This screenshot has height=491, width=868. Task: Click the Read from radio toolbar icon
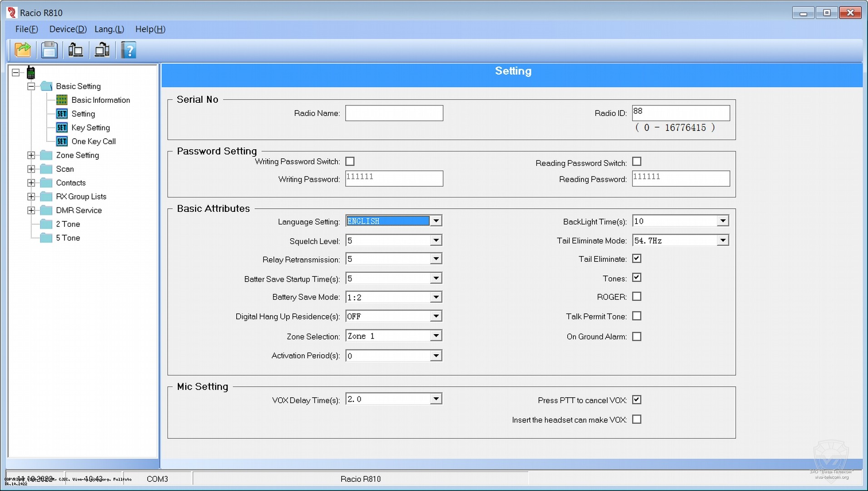pos(75,50)
